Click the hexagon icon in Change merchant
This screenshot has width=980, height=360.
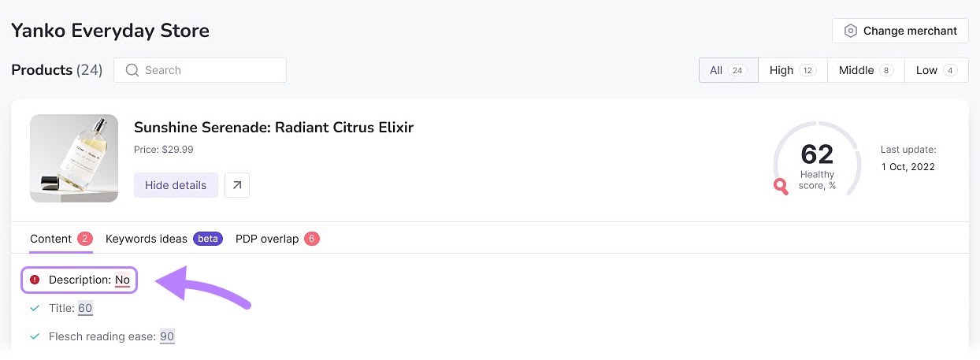click(x=851, y=32)
